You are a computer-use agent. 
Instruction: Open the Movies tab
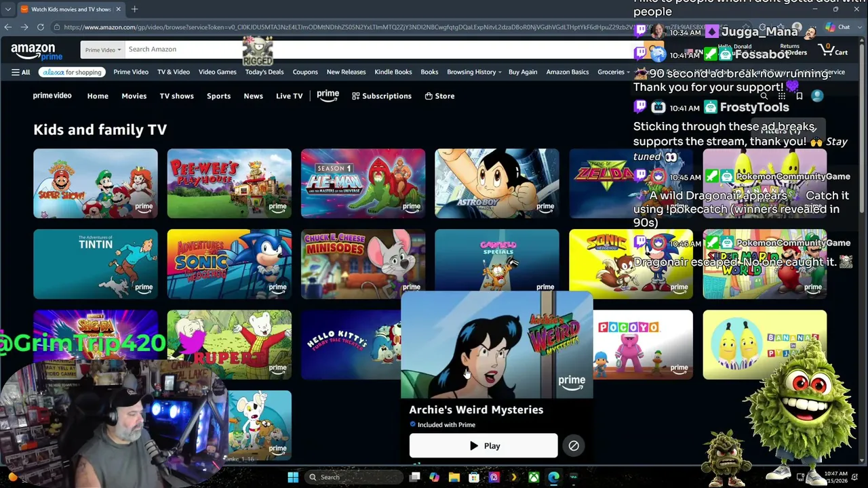click(134, 96)
